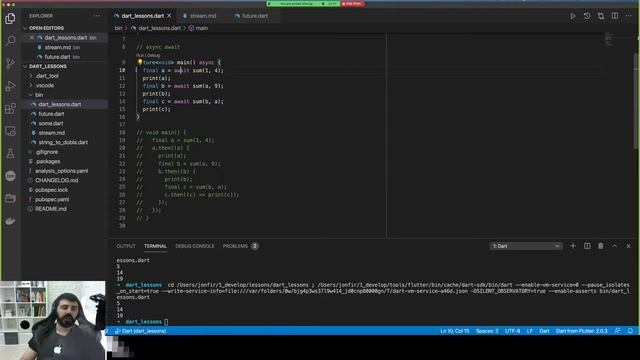
Task: Open timeline history icon in editor toolbar
Action: 587,16
